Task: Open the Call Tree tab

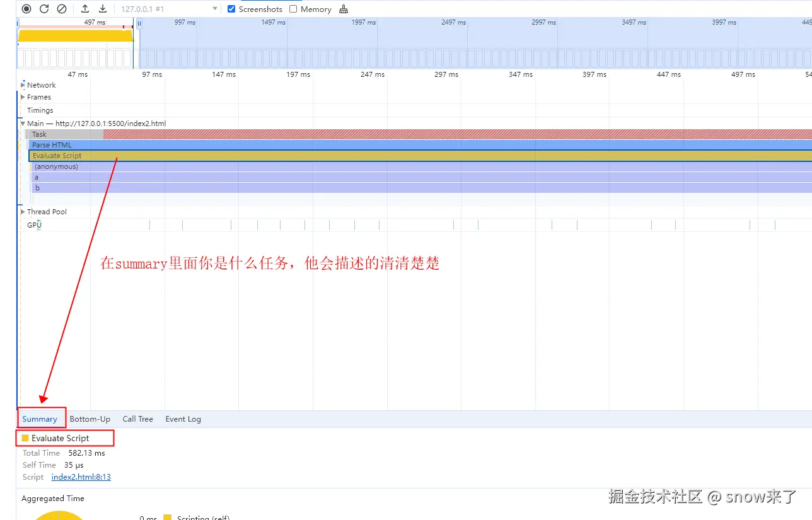Action: tap(138, 419)
